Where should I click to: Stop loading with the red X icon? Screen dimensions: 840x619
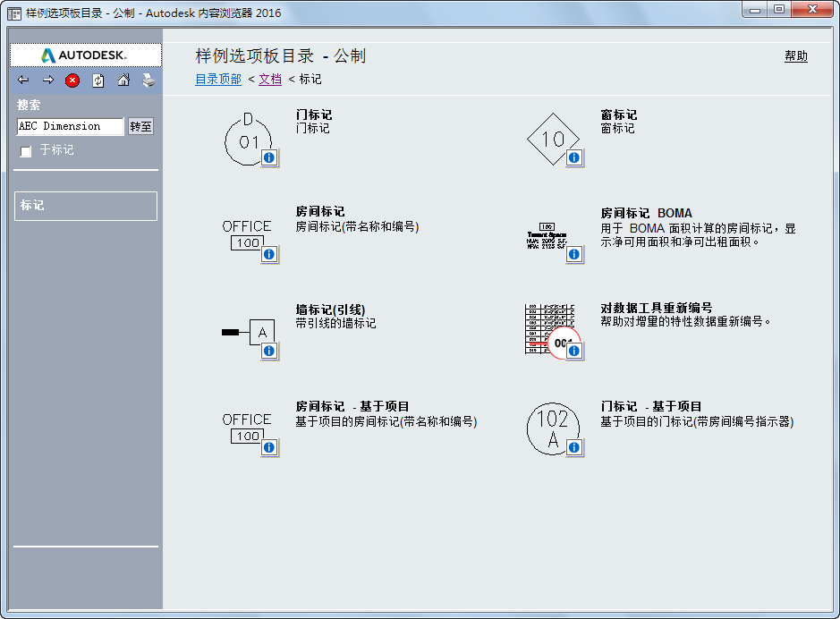[72, 81]
